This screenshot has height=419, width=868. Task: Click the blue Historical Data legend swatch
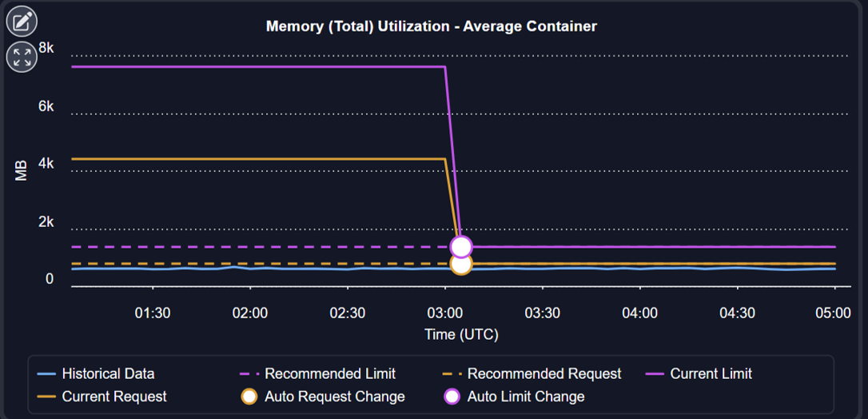(x=47, y=374)
